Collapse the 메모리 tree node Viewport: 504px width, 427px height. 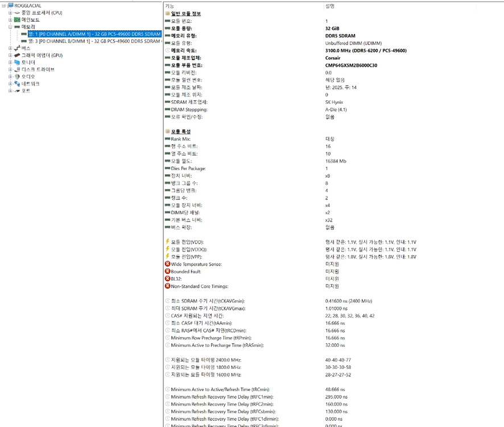[x=10, y=27]
